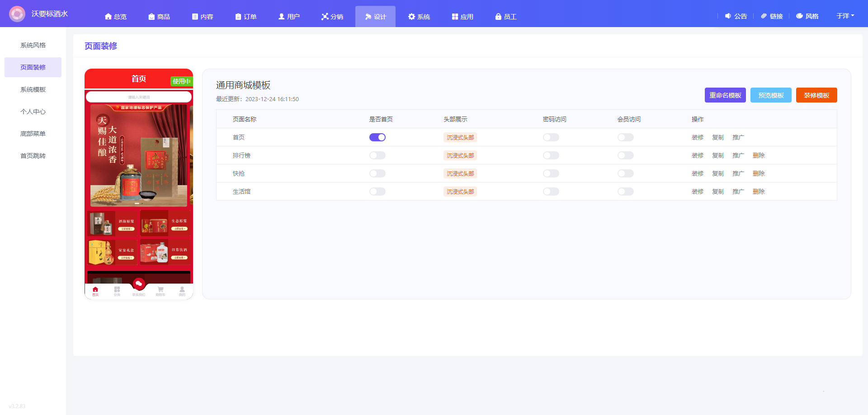Image resolution: width=868 pixels, height=415 pixels.
Task: Enable 是否首页 switch for 生活馆 row
Action: 377,191
